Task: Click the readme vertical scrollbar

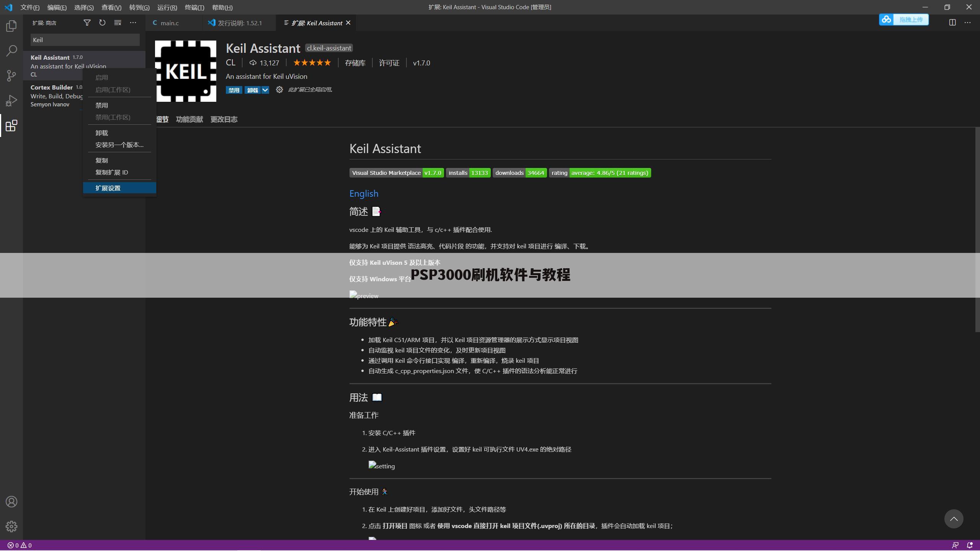Action: point(977,230)
